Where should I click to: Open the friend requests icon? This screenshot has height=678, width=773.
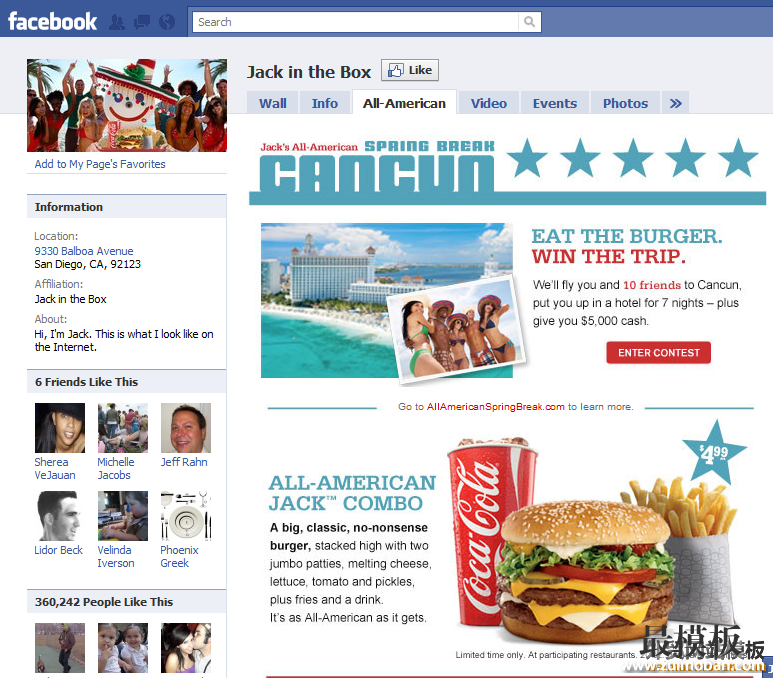pyautogui.click(x=117, y=22)
